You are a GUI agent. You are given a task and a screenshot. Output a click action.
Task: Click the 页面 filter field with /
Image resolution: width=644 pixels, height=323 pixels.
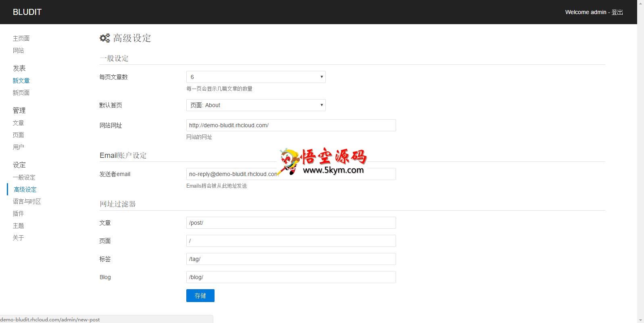(x=291, y=241)
